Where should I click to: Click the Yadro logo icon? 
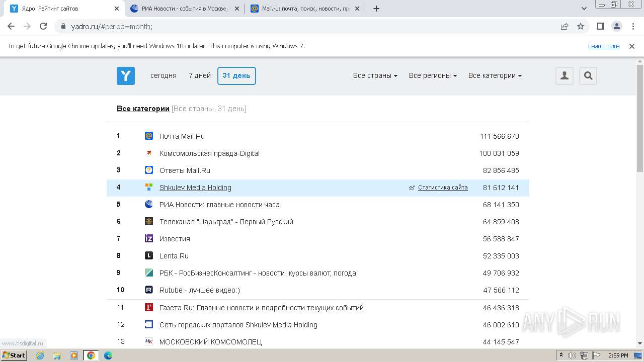pyautogui.click(x=126, y=76)
